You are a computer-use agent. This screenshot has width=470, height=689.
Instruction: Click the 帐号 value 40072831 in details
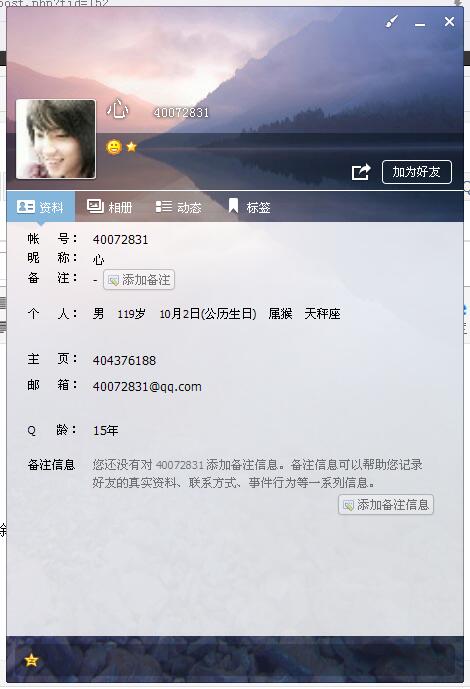[x=120, y=240]
